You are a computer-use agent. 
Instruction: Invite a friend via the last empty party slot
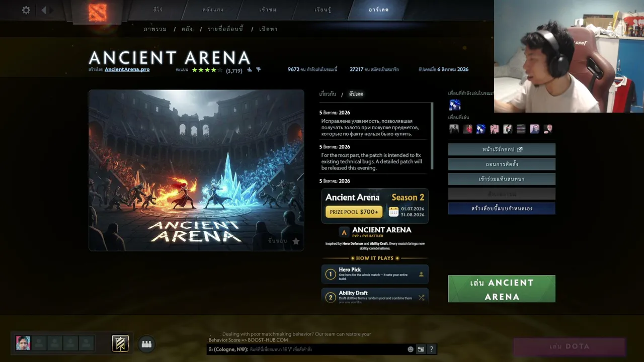coord(87,343)
